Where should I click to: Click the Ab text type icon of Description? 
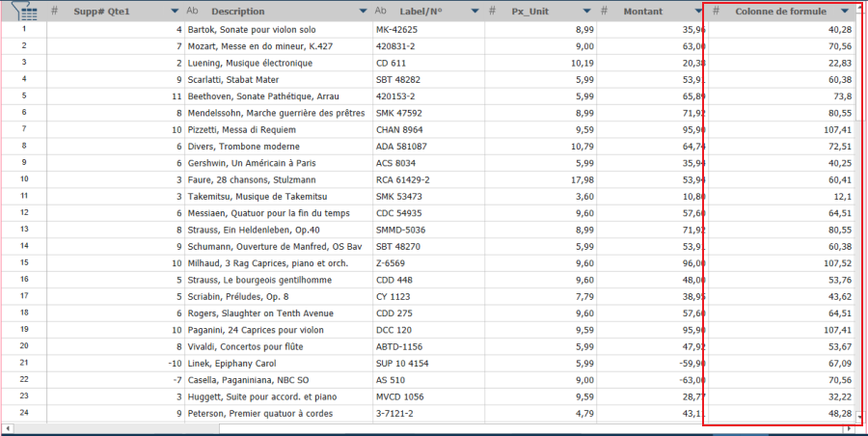point(192,11)
